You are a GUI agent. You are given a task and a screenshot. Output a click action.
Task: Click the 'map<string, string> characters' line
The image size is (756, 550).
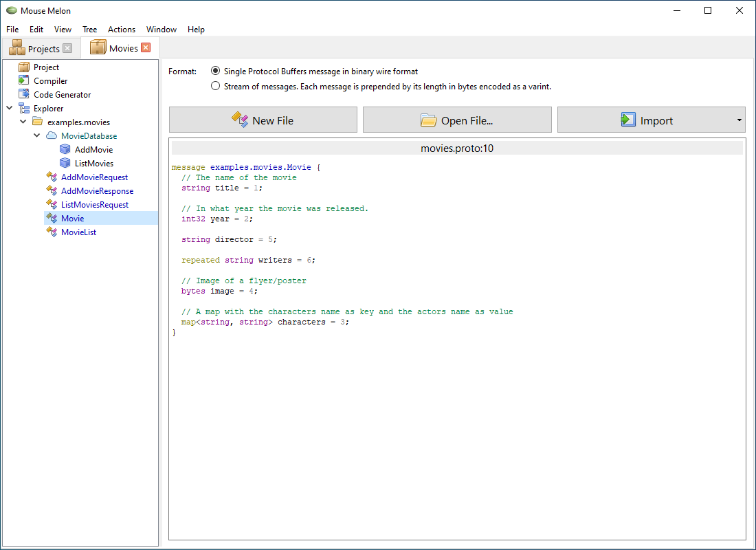click(x=265, y=322)
